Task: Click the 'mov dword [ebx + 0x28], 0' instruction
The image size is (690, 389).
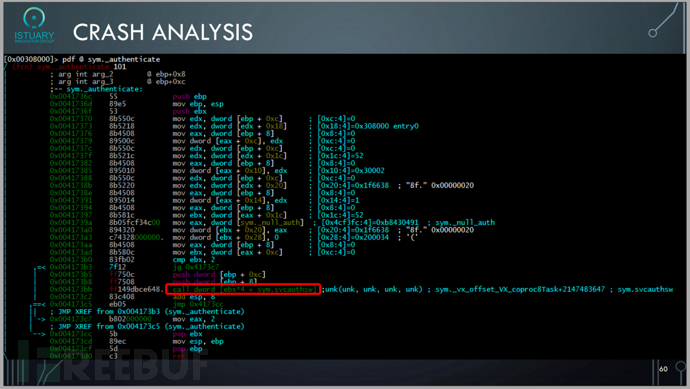Action: [225, 237]
